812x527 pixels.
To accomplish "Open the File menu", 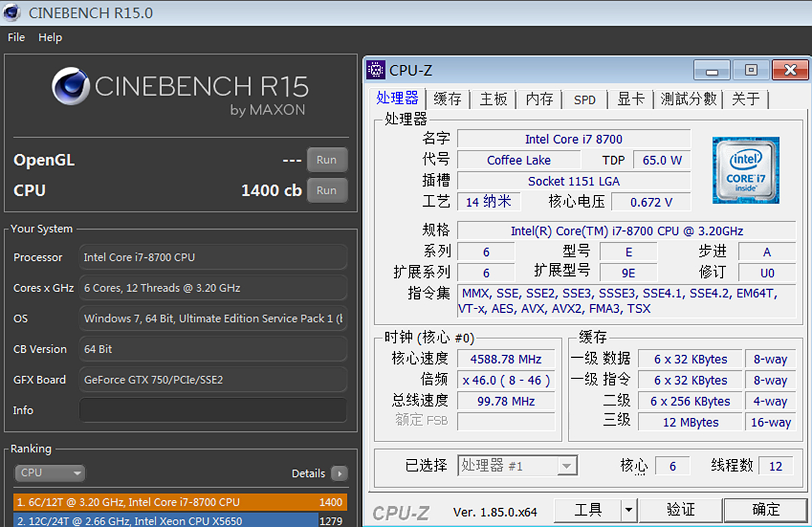I will 16,37.
